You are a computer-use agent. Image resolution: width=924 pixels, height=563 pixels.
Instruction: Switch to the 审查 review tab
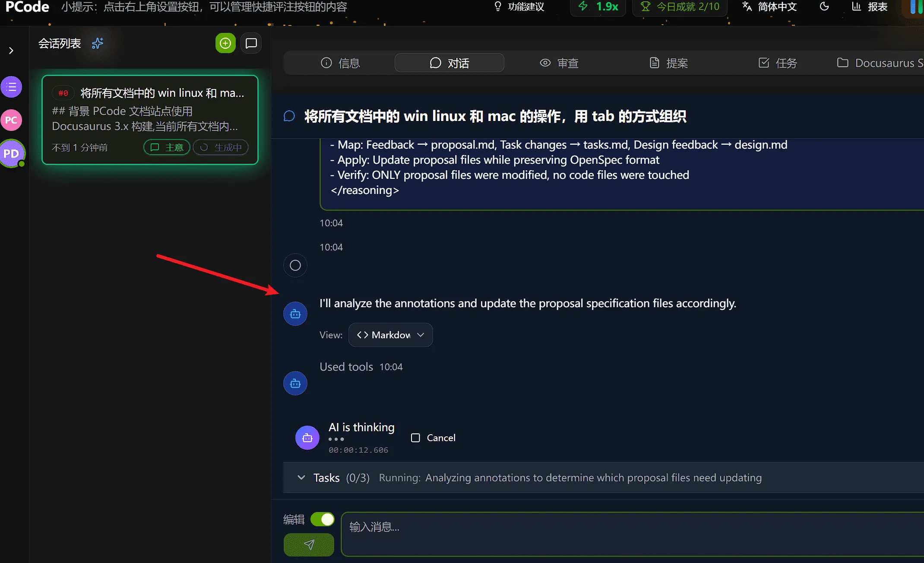(x=559, y=63)
